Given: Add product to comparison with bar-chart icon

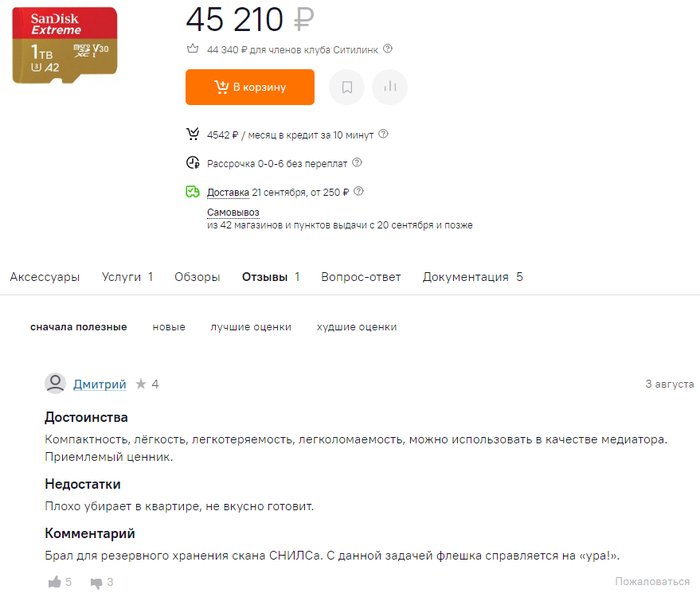Looking at the screenshot, I should point(389,87).
